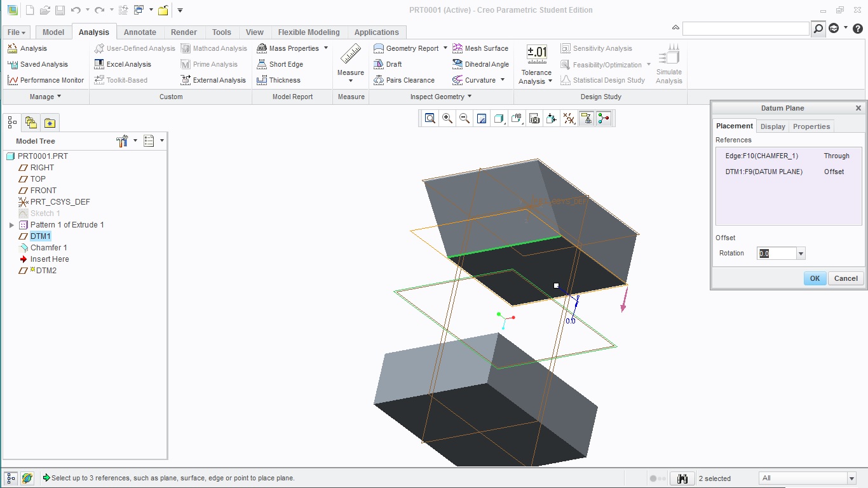Open the Performance Monitor
Viewport: 868px width, 488px height.
(46, 80)
